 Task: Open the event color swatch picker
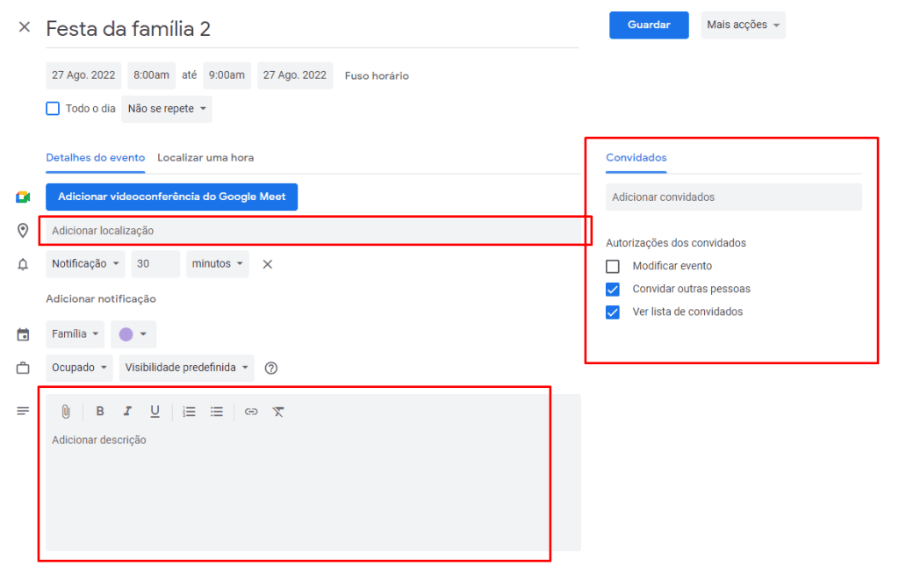132,333
